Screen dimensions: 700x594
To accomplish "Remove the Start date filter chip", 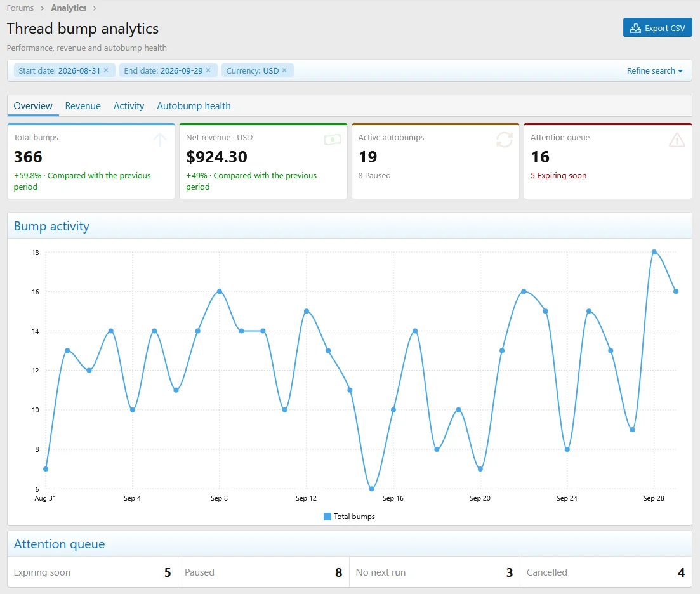I will 106,70.
